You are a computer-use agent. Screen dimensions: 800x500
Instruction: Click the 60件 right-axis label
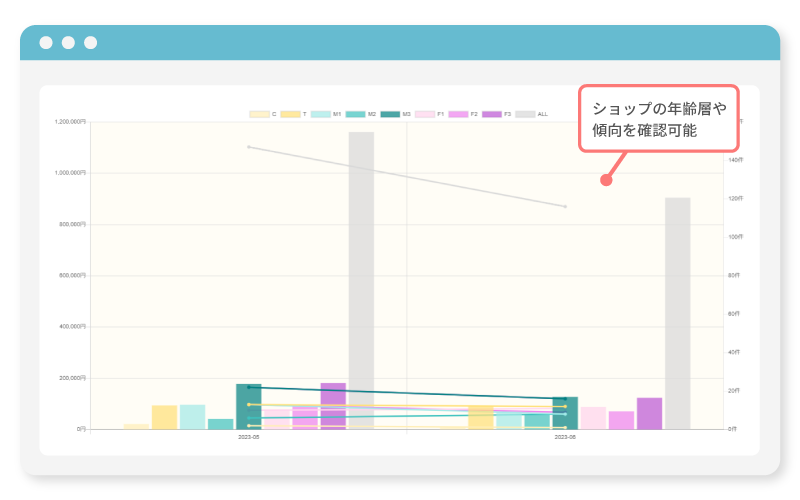pyautogui.click(x=734, y=314)
